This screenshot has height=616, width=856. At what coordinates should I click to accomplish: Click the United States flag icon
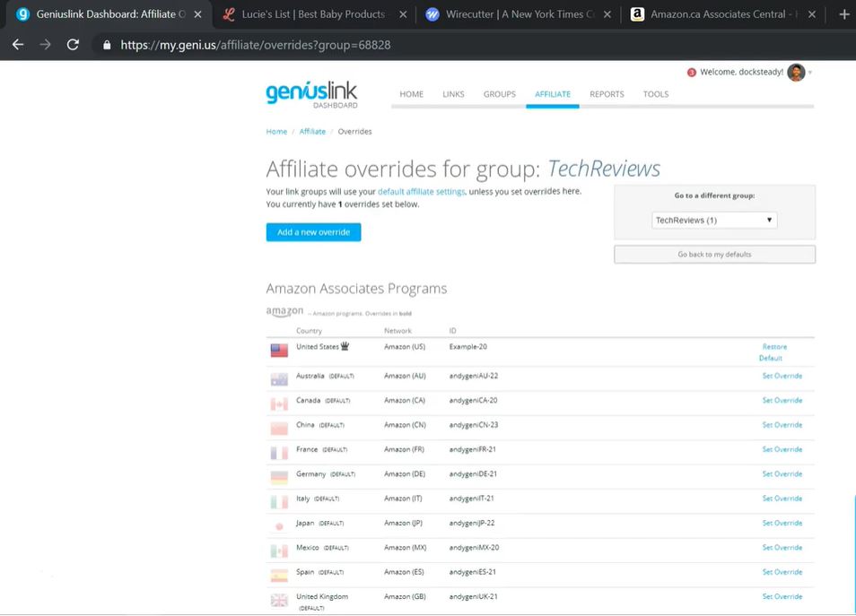pyautogui.click(x=279, y=351)
